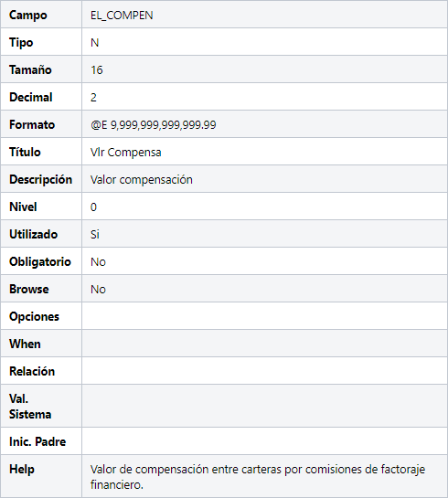This screenshot has width=448, height=498.
Task: Click the When row label
Action: coord(25,344)
